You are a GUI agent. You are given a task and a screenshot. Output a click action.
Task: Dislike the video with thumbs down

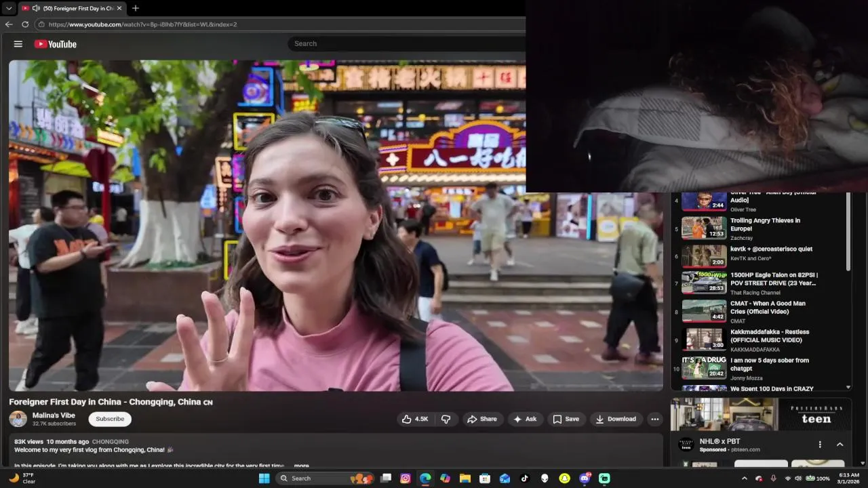tap(446, 419)
